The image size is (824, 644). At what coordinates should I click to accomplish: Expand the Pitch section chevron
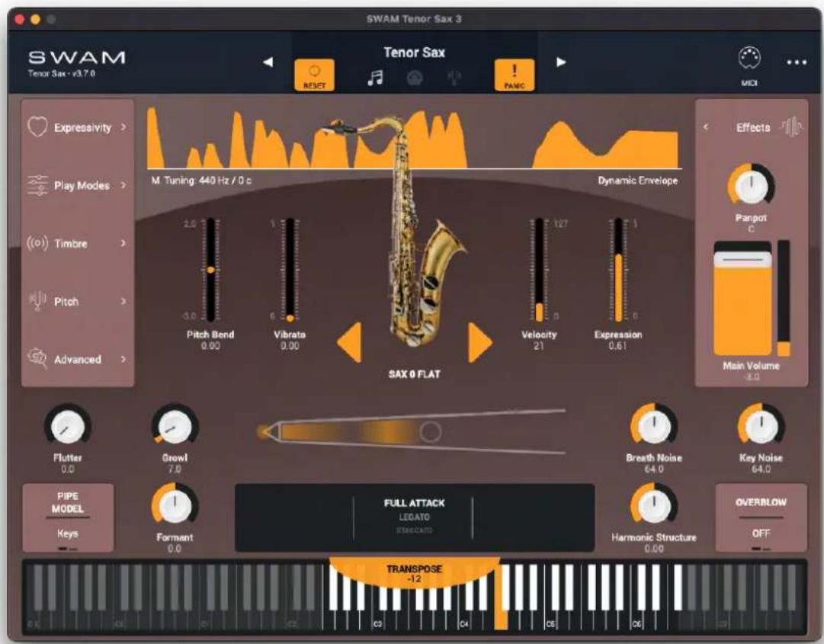[x=123, y=301]
